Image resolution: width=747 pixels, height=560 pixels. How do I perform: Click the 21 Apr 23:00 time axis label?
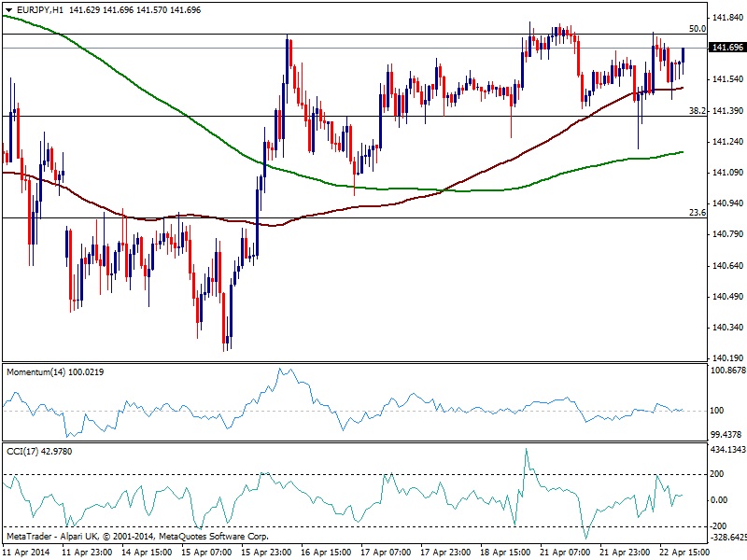[625, 553]
